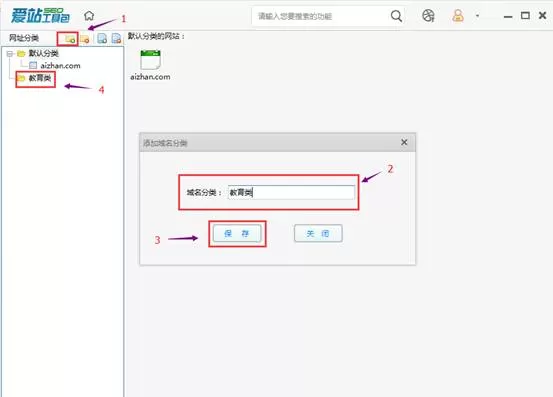553x397 pixels.
Task: Select aizhan.com in the category tree
Action: pos(55,66)
